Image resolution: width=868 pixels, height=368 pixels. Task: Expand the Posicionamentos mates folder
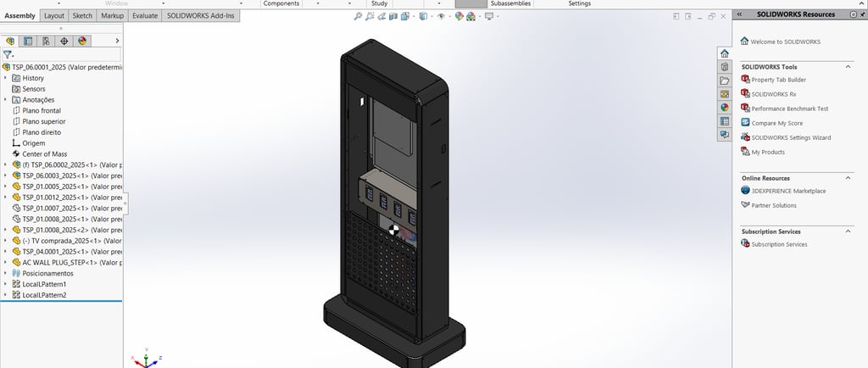(x=6, y=273)
